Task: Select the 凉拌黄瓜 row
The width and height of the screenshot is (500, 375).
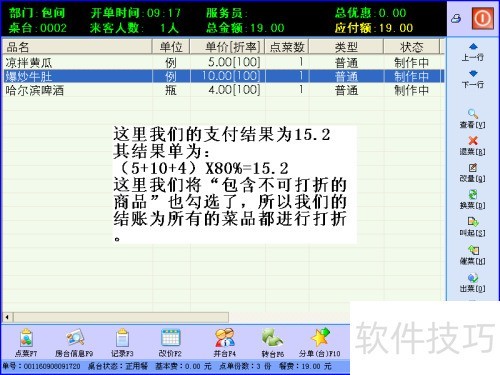Action: coord(224,62)
